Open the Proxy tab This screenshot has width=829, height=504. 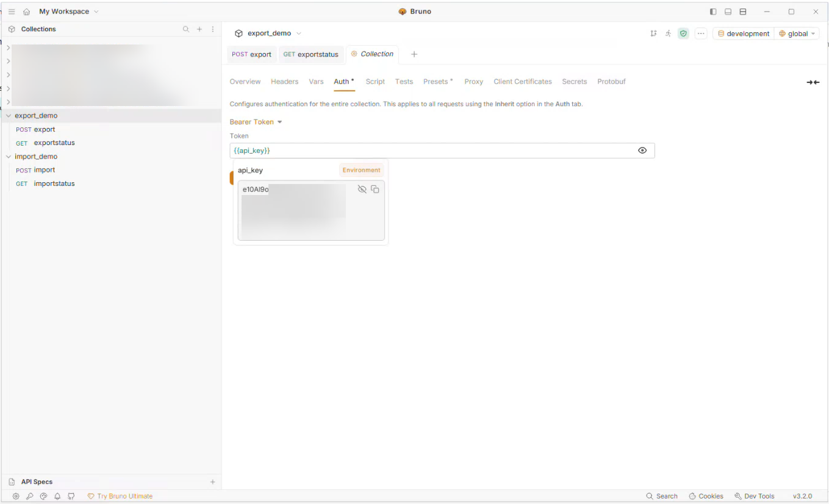click(x=473, y=82)
